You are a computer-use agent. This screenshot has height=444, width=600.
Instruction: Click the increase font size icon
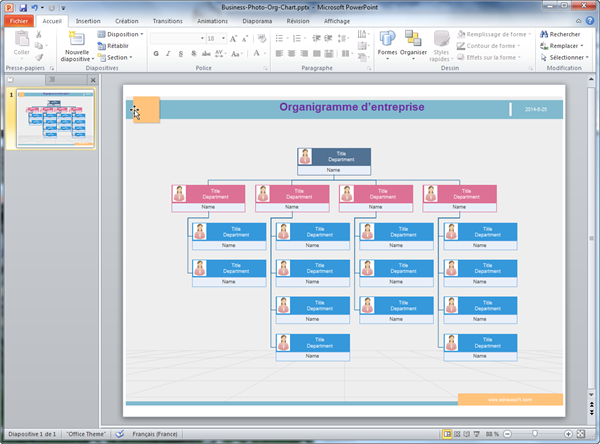coord(235,38)
